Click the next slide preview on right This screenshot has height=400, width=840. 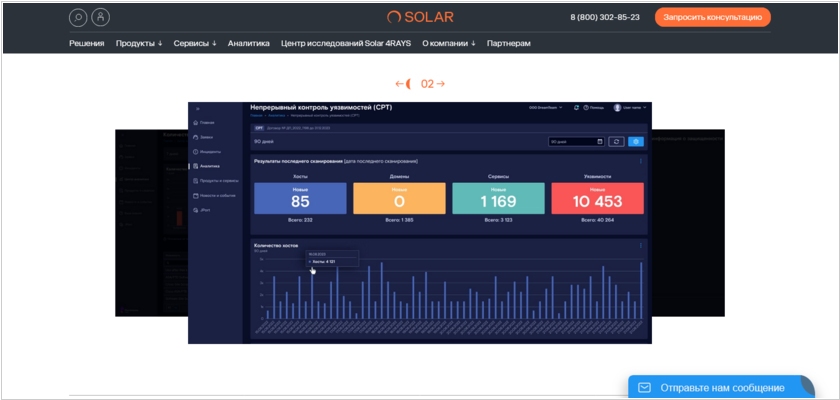[688, 222]
